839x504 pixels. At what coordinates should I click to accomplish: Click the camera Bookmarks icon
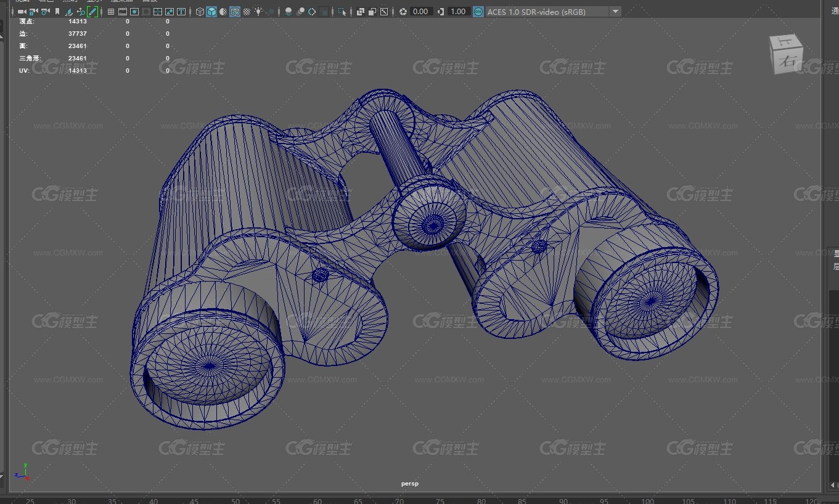(57, 12)
